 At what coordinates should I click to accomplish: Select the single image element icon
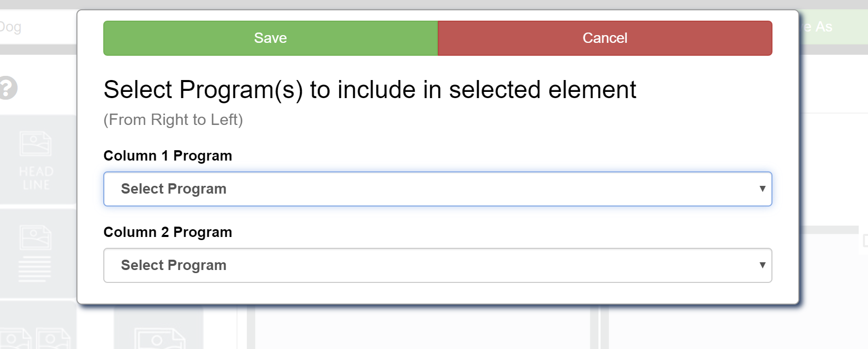click(159, 338)
